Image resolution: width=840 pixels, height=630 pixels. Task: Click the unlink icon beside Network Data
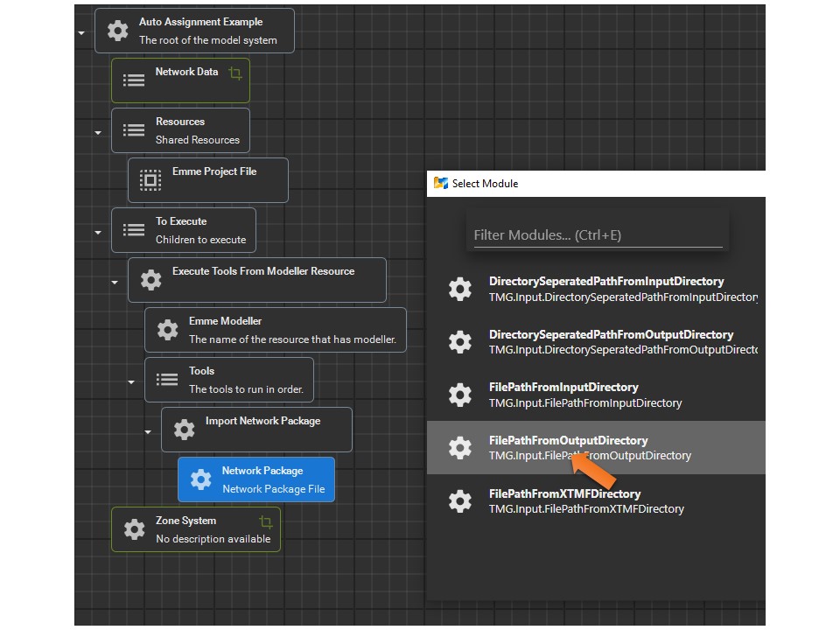[234, 74]
